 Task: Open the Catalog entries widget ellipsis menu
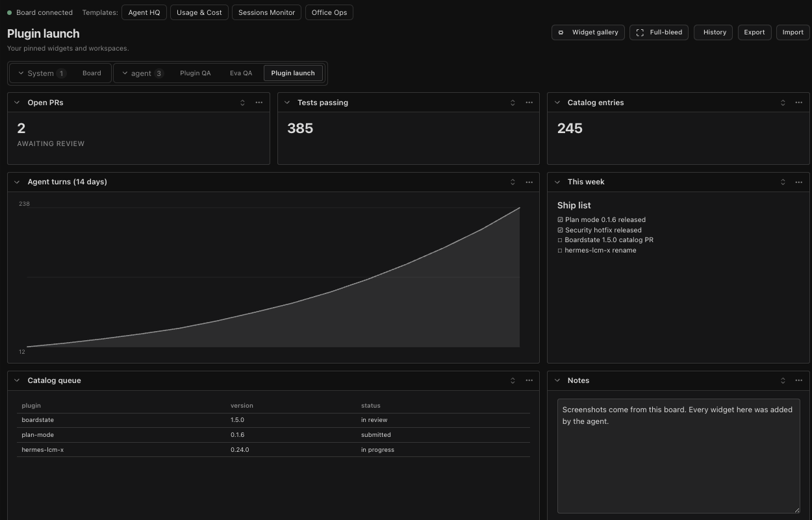coord(799,103)
